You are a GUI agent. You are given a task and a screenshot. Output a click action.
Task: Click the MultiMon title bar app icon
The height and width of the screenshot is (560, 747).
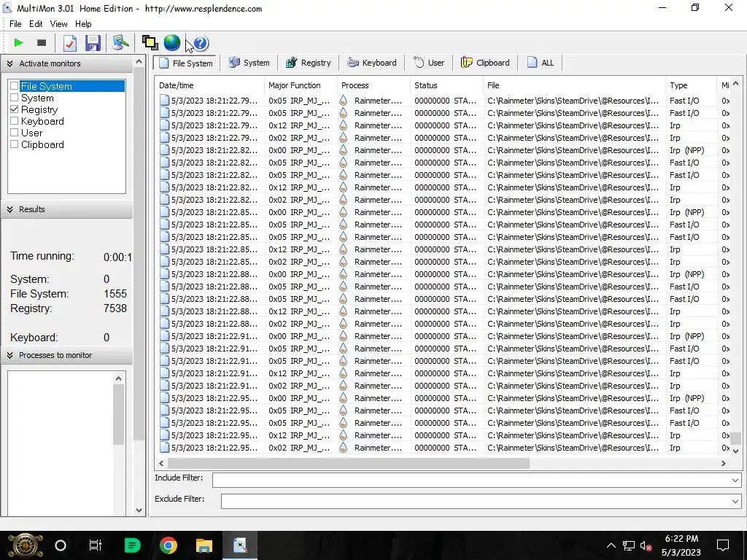7,8
